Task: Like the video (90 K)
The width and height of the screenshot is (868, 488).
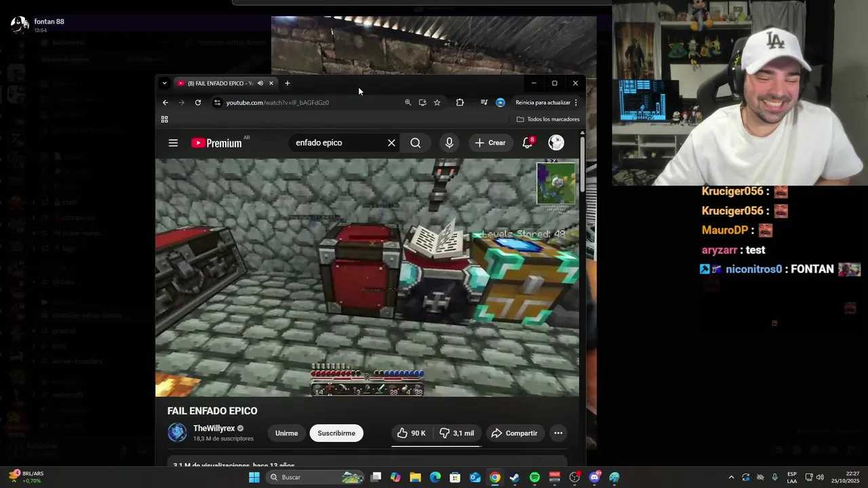Action: pos(412,433)
